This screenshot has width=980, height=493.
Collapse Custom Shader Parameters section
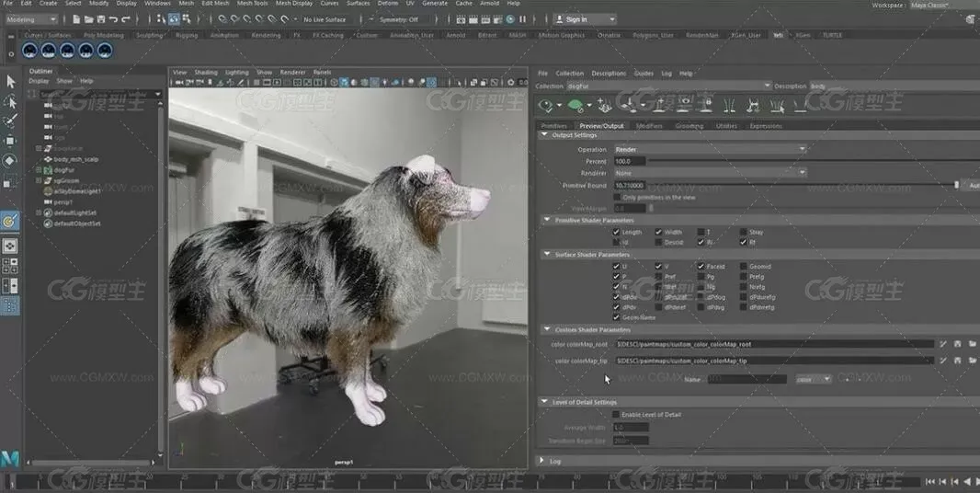[547, 329]
